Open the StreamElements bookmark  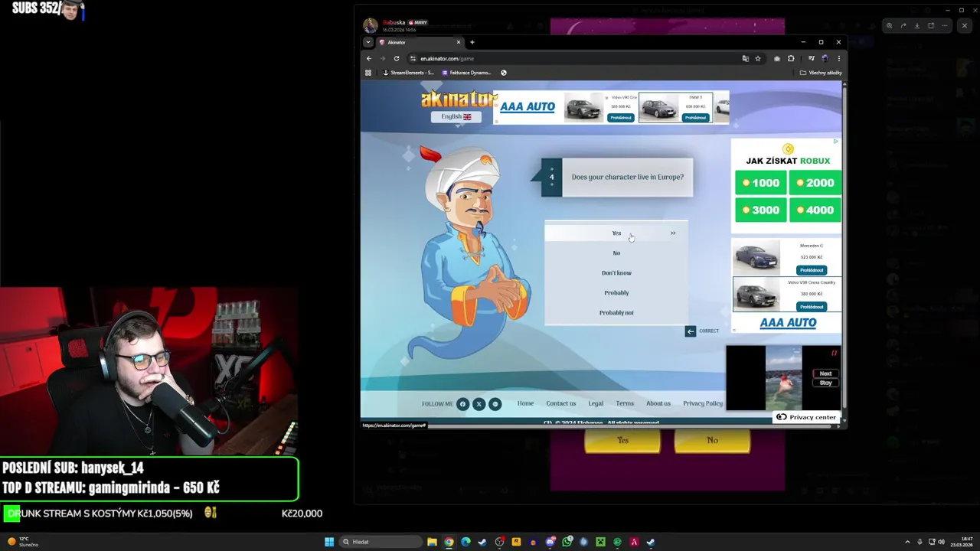[x=408, y=73]
